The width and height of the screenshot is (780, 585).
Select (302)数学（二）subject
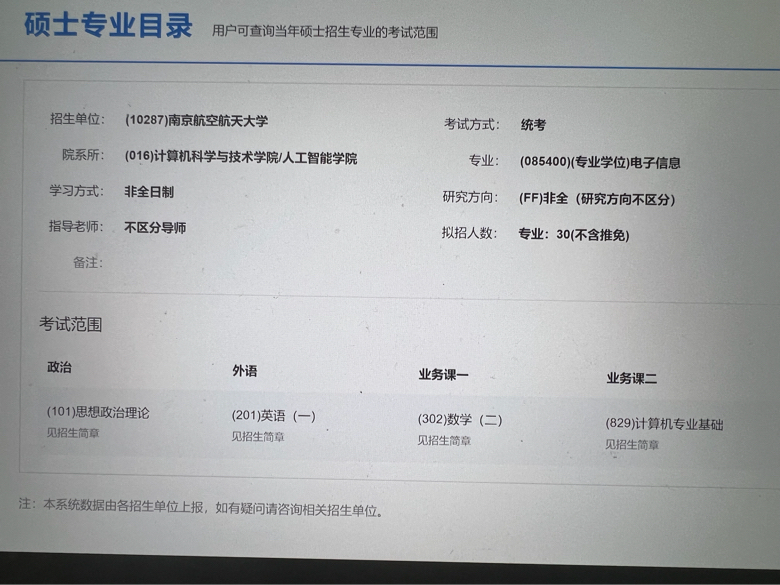[x=460, y=420]
